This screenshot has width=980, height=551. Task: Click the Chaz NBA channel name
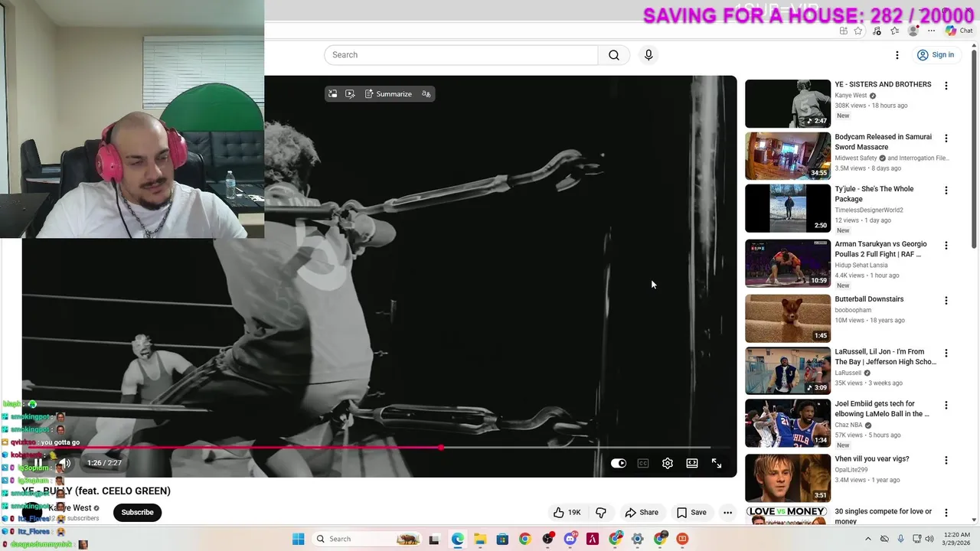click(x=849, y=425)
